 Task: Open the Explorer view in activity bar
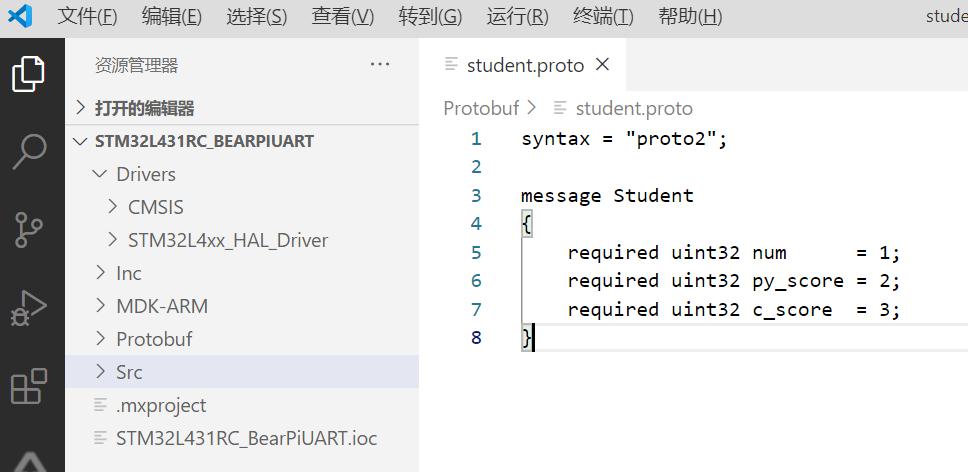(28, 74)
